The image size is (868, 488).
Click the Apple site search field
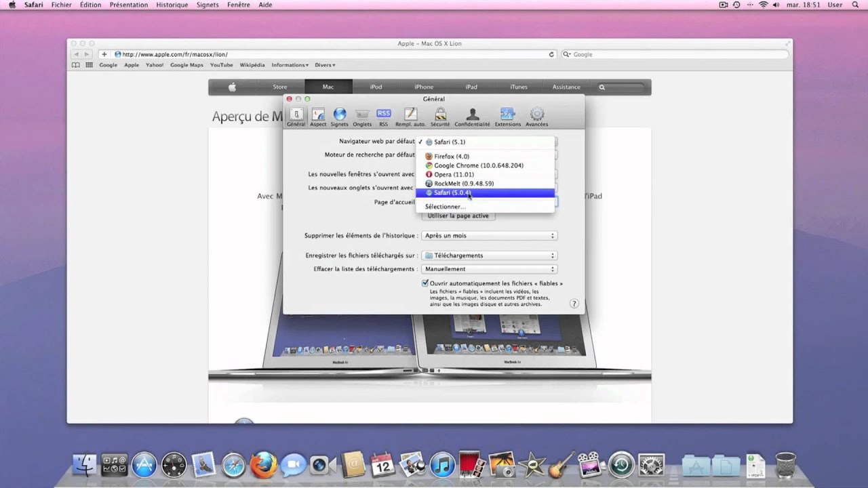(x=620, y=87)
